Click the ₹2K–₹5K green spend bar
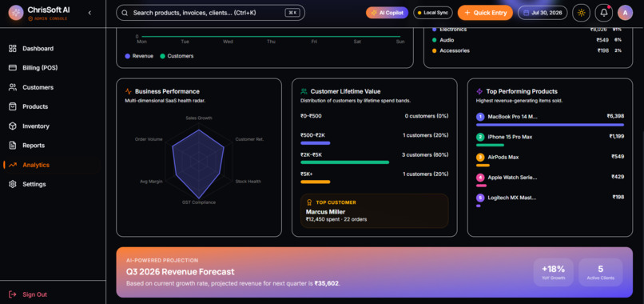 click(344, 162)
